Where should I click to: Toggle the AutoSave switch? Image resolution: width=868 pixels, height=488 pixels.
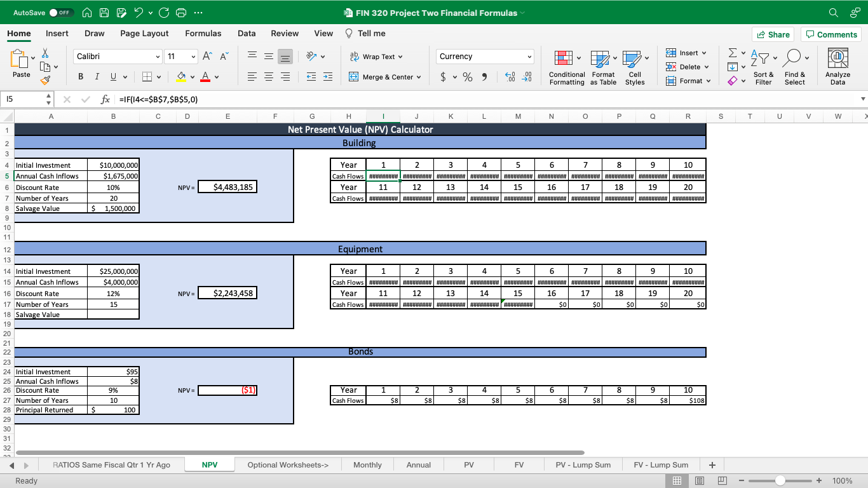61,13
